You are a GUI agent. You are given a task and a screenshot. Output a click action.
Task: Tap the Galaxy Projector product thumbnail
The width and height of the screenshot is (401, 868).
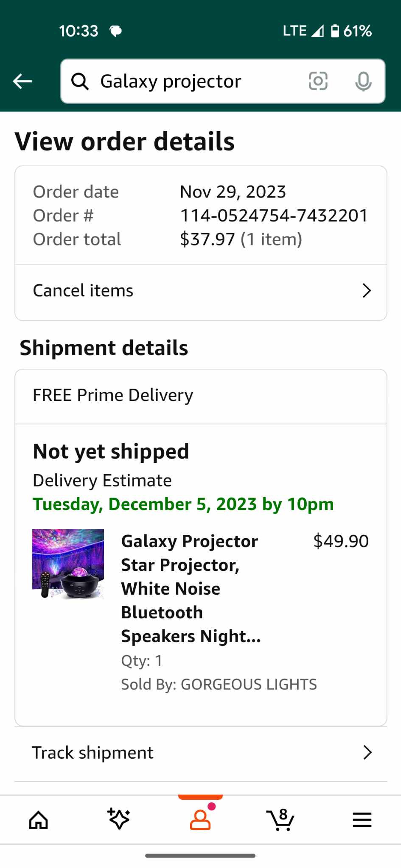click(68, 563)
